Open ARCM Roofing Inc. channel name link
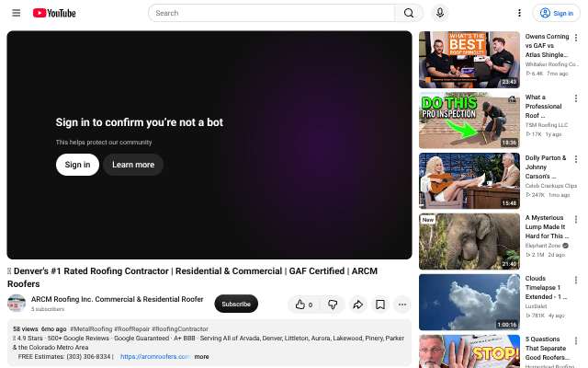The image size is (588, 368). click(x=118, y=299)
